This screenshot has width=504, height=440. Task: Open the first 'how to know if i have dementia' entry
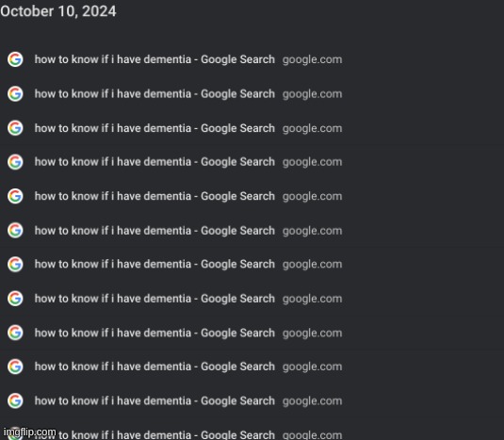point(154,59)
